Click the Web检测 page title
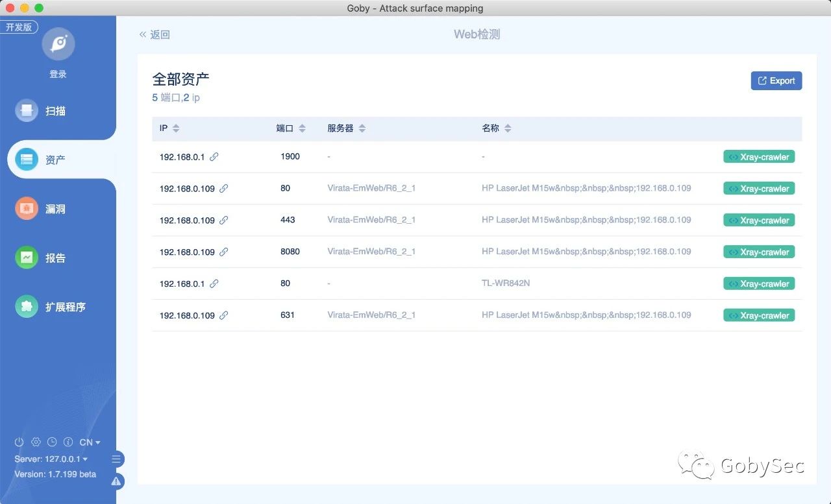Viewport: 831px width, 504px height. [x=477, y=34]
